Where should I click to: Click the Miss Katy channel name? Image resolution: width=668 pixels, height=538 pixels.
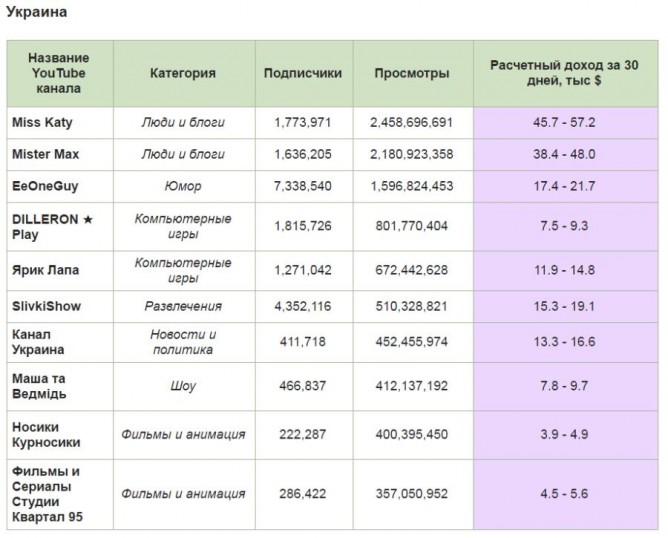(x=42, y=122)
